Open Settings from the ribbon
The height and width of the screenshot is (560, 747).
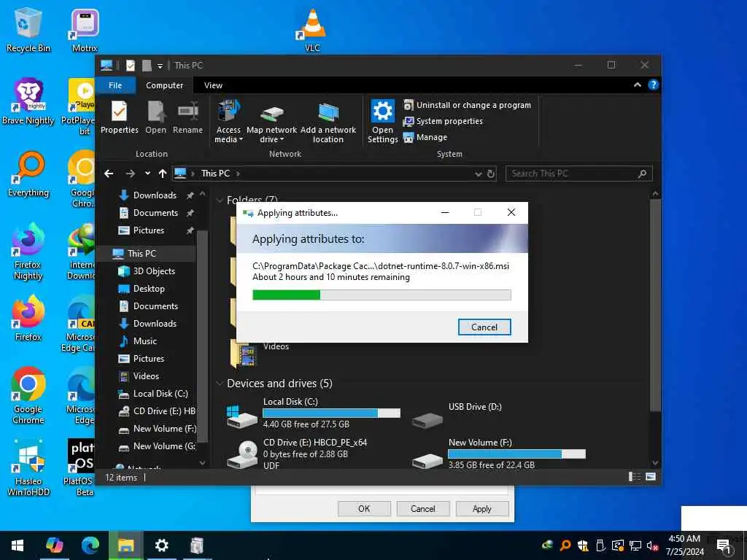pyautogui.click(x=382, y=122)
